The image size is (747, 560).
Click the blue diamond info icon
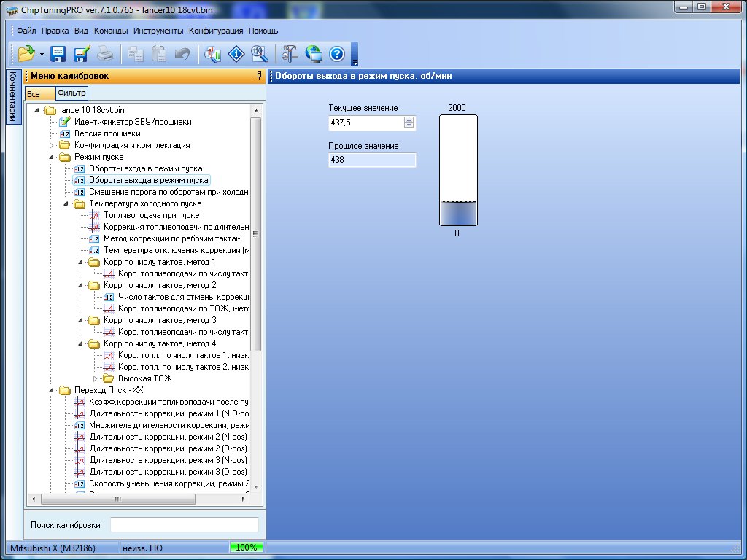pyautogui.click(x=236, y=53)
